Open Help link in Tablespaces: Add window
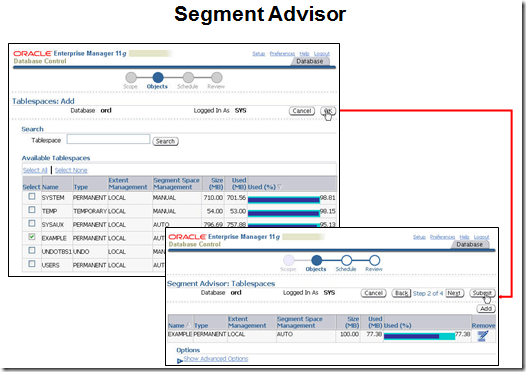The height and width of the screenshot is (372, 526). click(x=304, y=54)
